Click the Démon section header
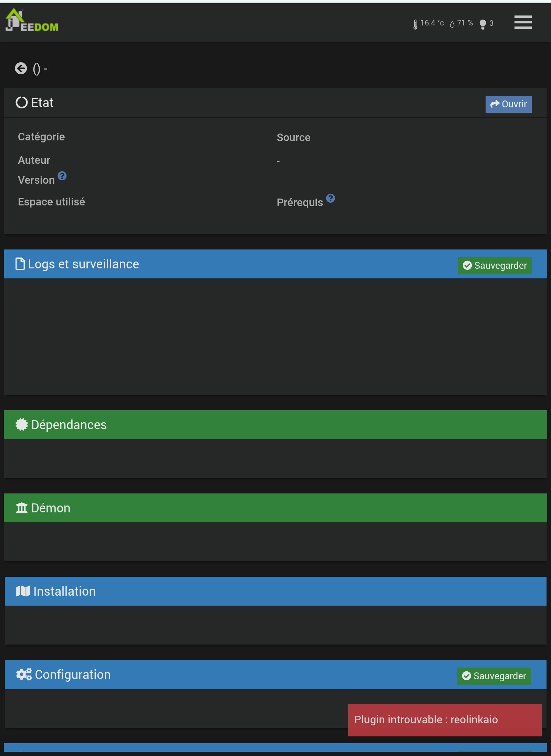551x756 pixels. (51, 508)
